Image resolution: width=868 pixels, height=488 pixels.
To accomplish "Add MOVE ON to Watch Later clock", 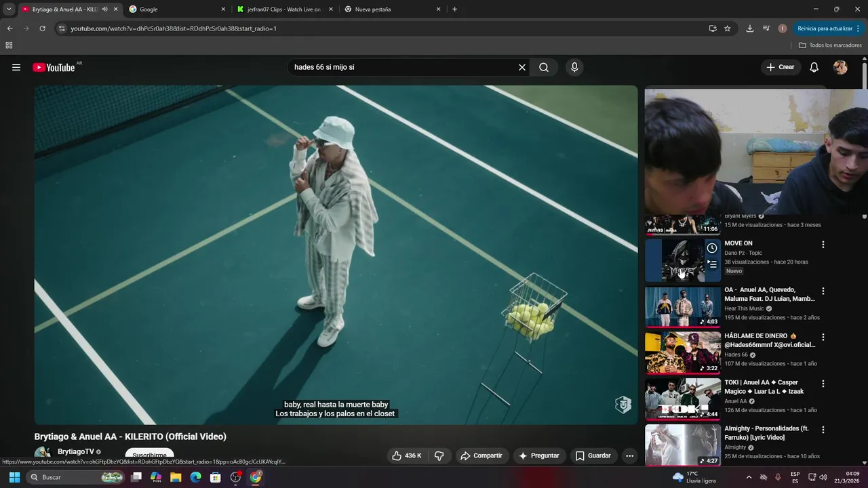I will tap(712, 248).
